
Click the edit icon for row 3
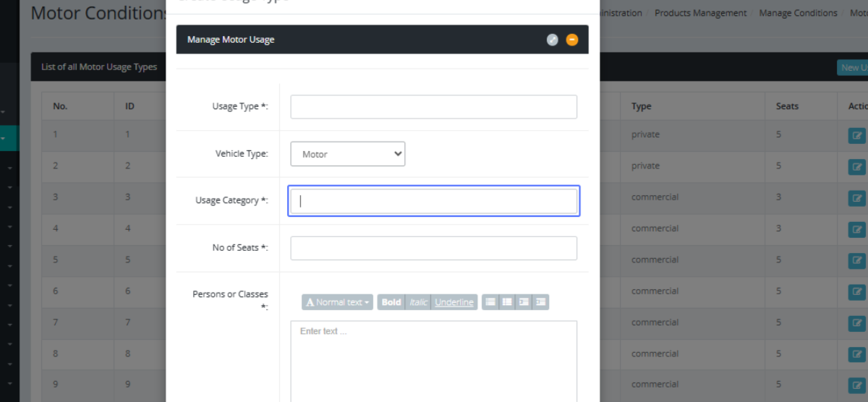(x=856, y=197)
